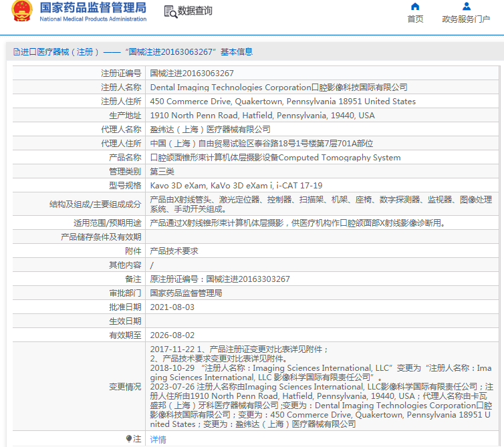Viewport: 504px width, 447px height.
Task: Select management category 第三类
Action: pyautogui.click(x=162, y=172)
